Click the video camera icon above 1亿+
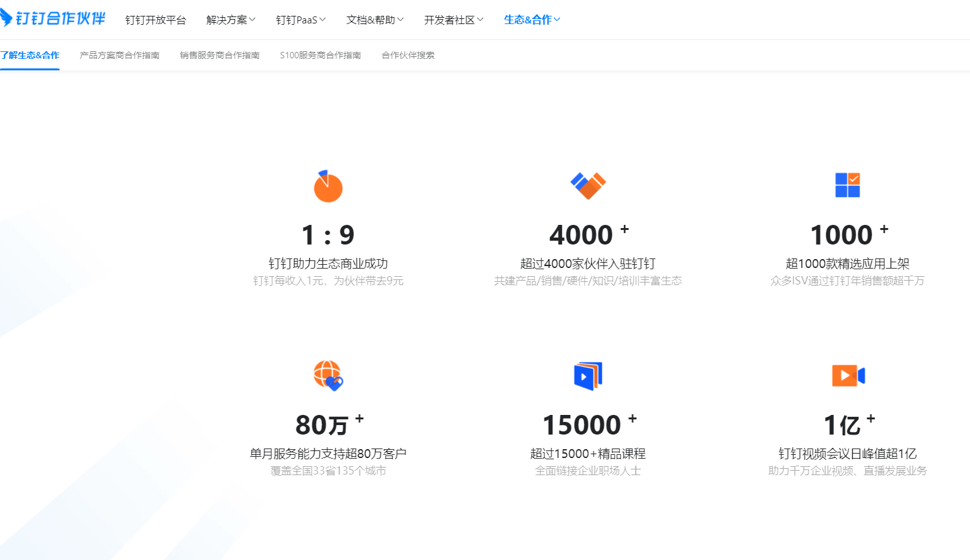 [848, 376]
